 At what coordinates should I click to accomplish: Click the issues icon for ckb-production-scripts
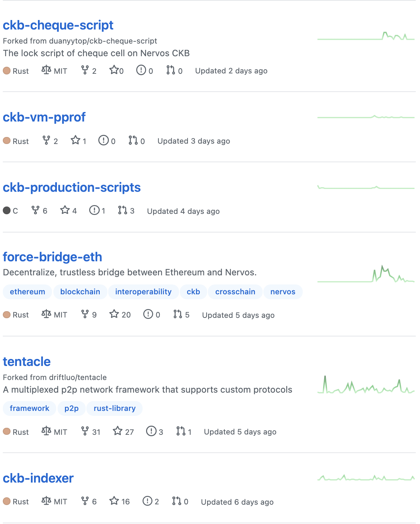coord(94,210)
